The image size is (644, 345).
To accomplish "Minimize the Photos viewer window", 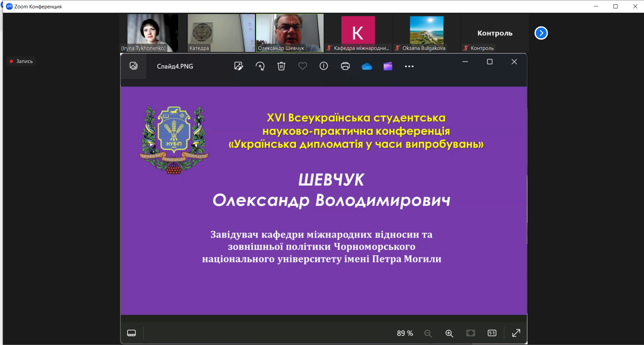I will point(465,62).
